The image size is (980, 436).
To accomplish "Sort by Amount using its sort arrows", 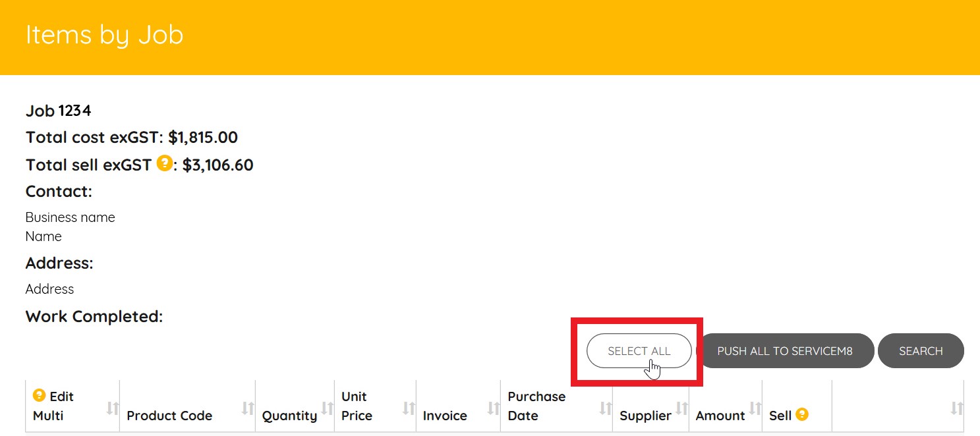I will pos(755,408).
